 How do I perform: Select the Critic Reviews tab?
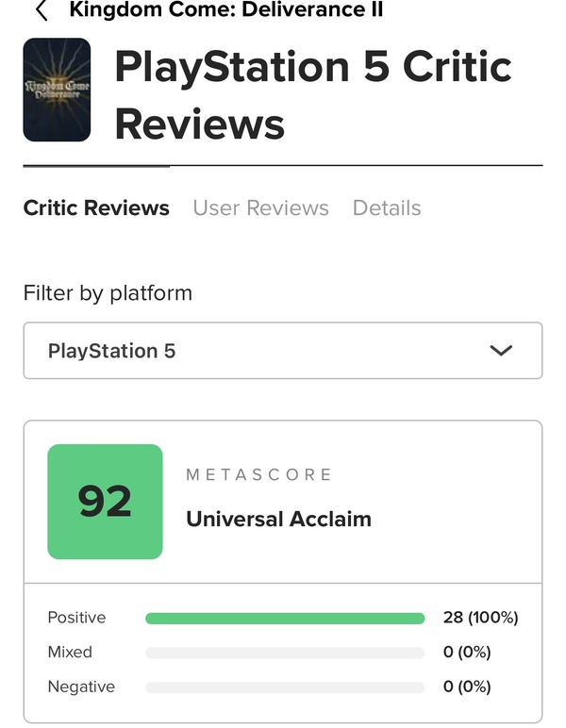[96, 208]
